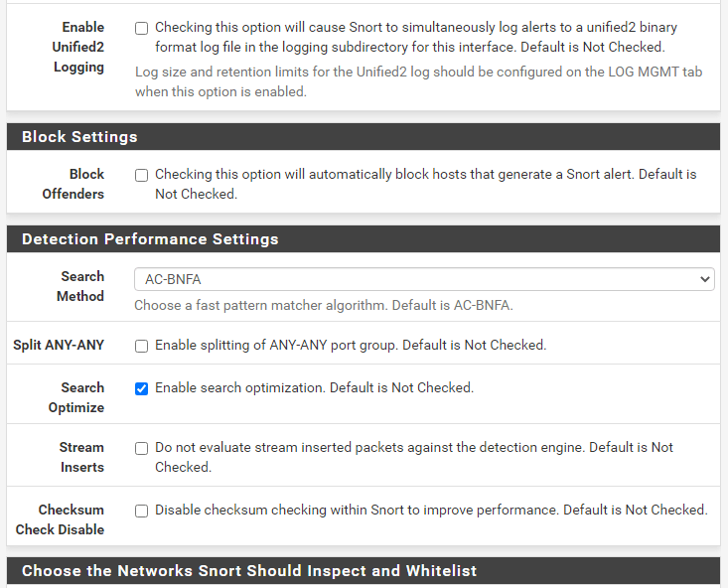
Task: Click the Search Method dropdown chevron arrow
Action: (x=705, y=280)
